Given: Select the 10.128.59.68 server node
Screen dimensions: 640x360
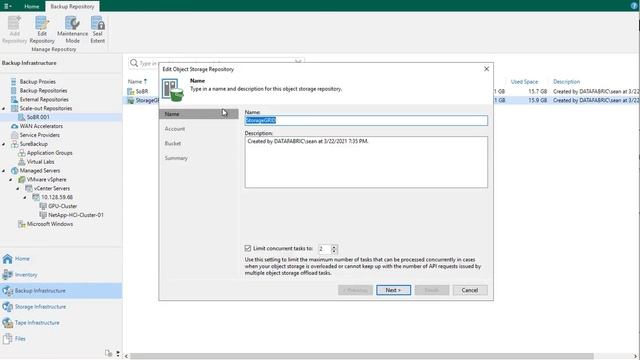Looking at the screenshot, I should [x=57, y=198].
